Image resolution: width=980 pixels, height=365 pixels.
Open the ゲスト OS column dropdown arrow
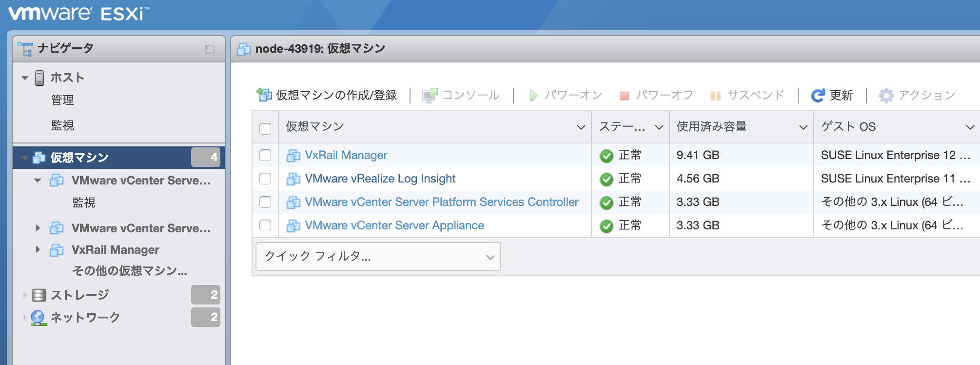970,127
